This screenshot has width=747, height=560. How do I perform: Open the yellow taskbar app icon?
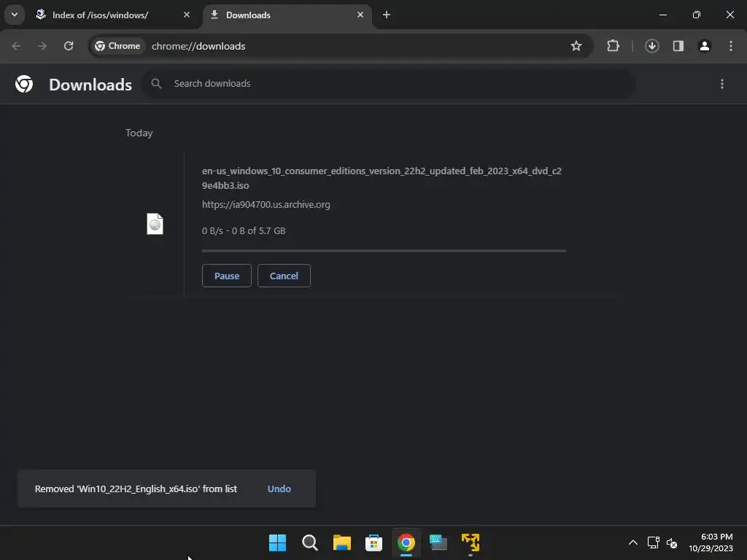click(x=471, y=542)
